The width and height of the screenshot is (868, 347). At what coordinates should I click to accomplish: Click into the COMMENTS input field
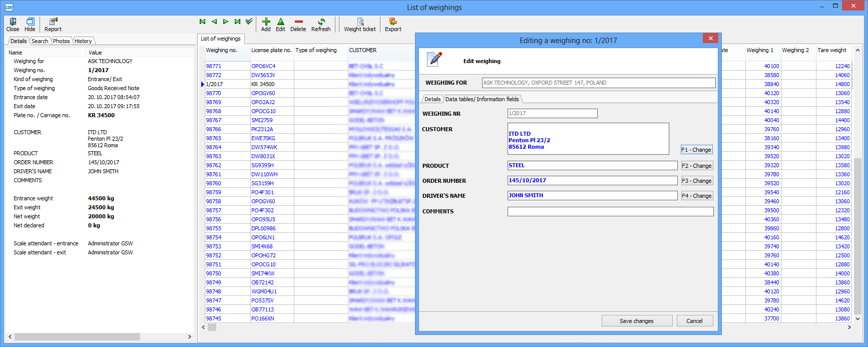coord(610,212)
